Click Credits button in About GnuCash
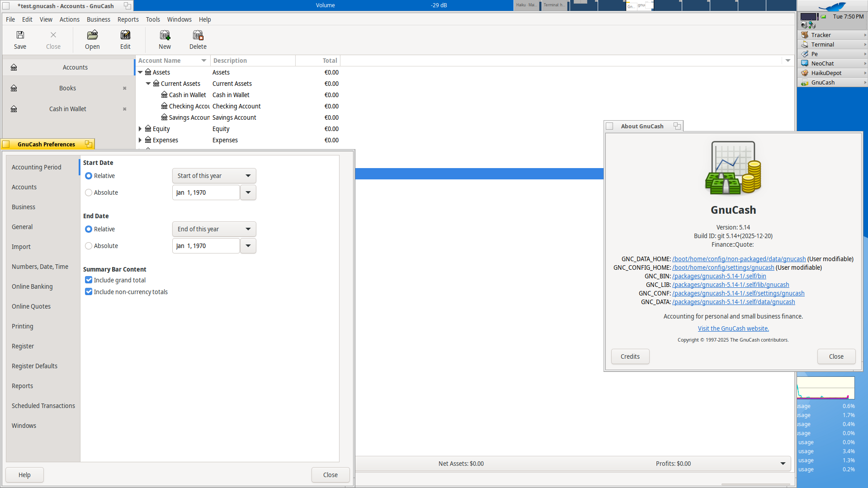 click(x=630, y=357)
